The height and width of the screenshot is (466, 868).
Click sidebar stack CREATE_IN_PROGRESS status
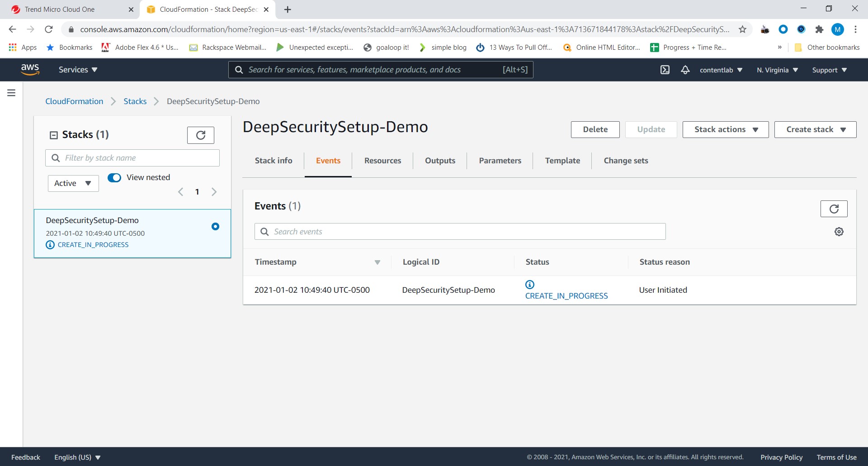[x=93, y=245]
